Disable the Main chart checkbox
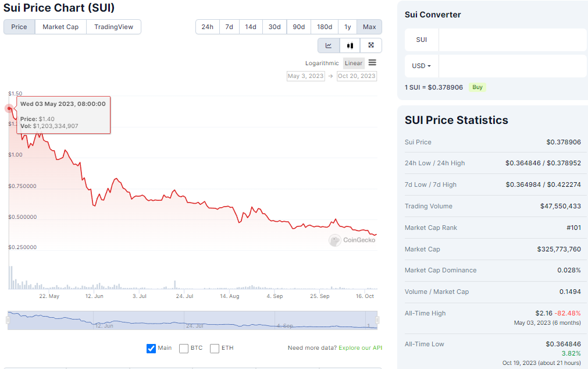 (149, 348)
